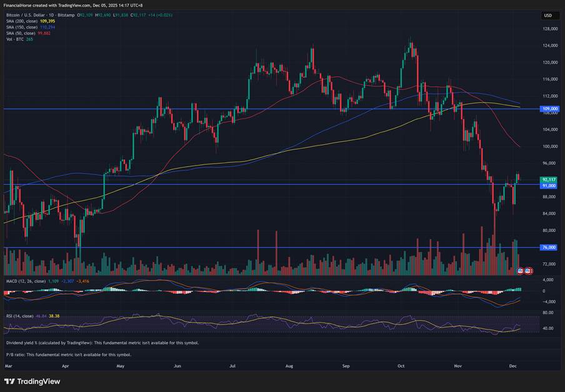Click the MACD (12, 26, close) legend
This screenshot has height=392, width=565.
(25, 282)
